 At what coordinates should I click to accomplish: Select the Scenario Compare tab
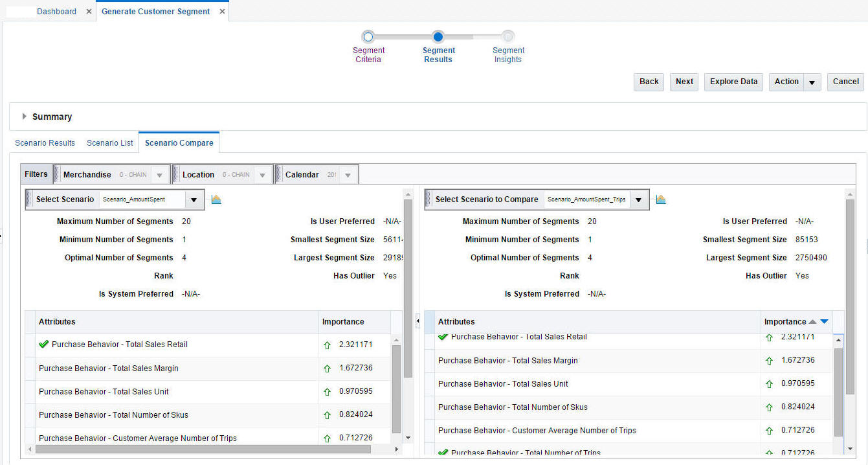click(x=179, y=143)
